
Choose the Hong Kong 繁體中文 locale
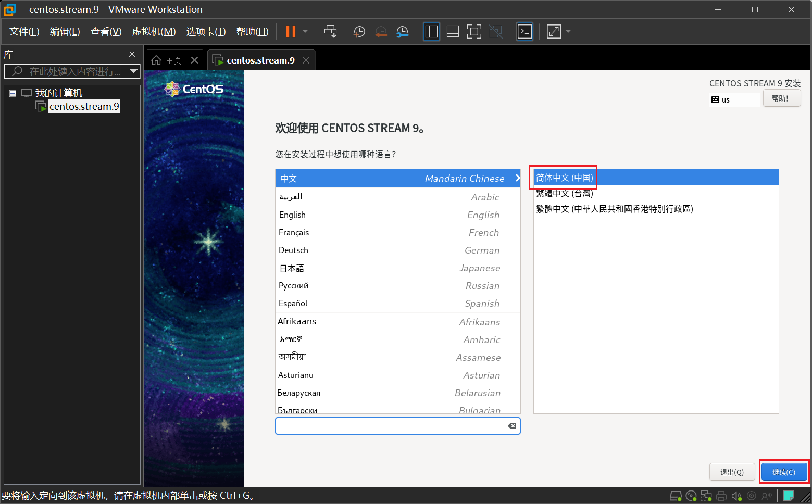click(x=656, y=209)
